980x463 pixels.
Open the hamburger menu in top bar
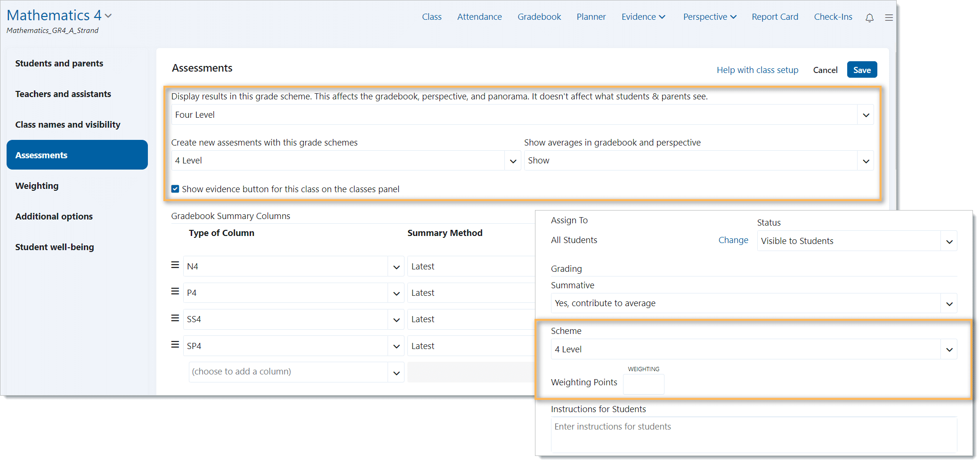click(889, 17)
